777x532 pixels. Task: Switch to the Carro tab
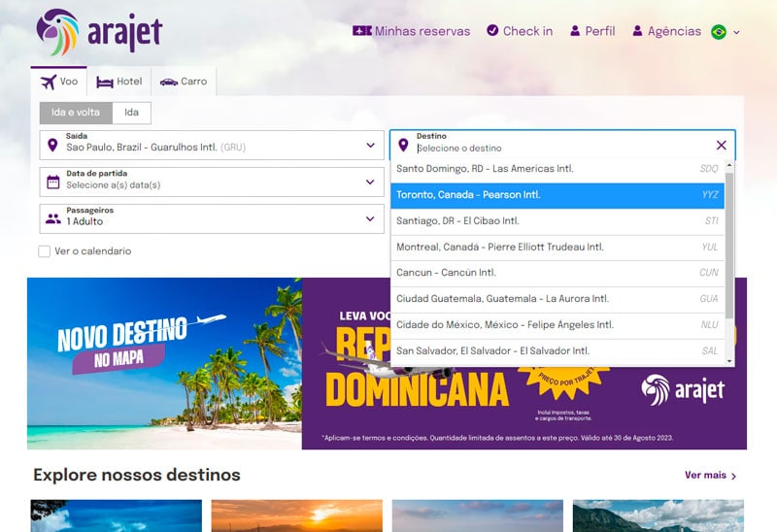coord(184,82)
